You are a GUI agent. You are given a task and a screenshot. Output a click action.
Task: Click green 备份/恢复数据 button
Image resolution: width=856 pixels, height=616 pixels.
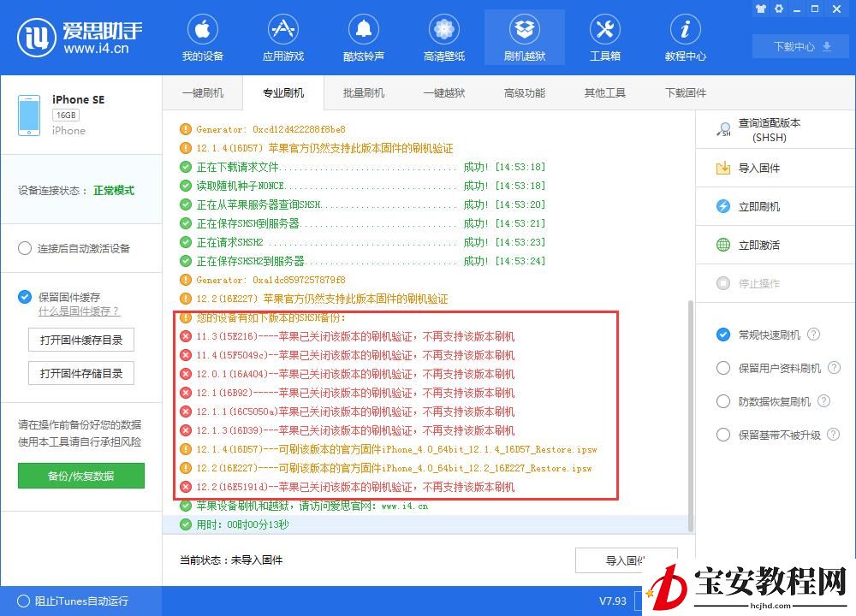pos(81,476)
